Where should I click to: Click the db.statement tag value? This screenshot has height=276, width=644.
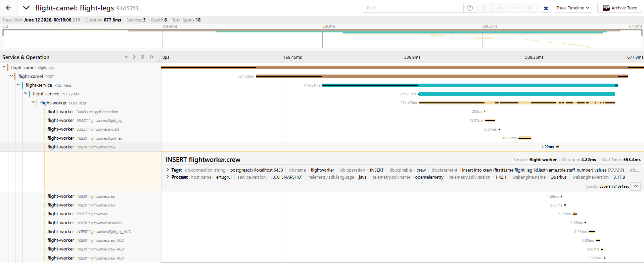[x=543, y=170]
